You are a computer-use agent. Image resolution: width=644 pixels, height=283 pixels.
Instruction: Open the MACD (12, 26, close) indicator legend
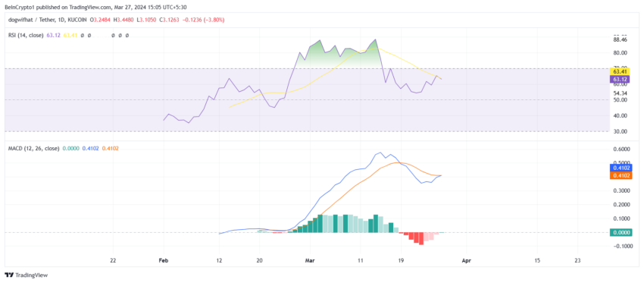tap(33, 148)
